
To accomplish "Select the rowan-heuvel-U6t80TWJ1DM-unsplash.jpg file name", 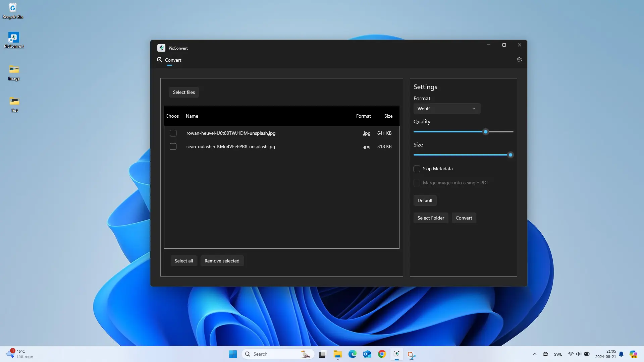I will tap(231, 133).
